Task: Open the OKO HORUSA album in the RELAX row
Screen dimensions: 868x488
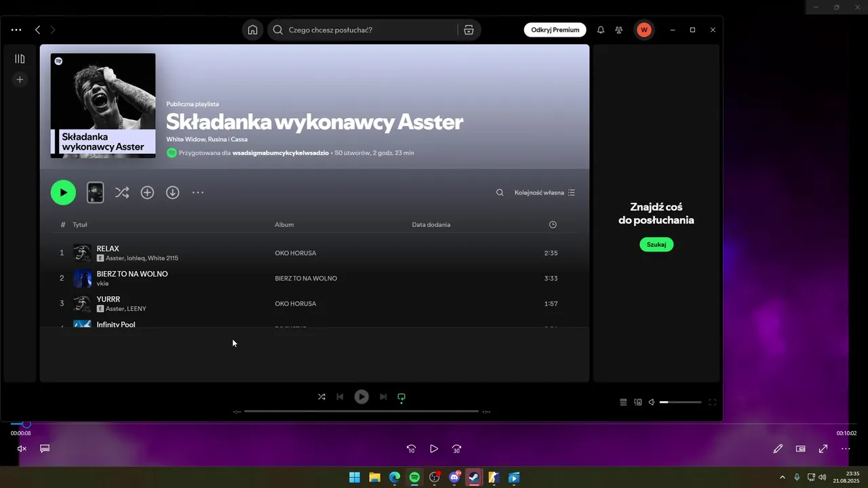Action: click(296, 253)
